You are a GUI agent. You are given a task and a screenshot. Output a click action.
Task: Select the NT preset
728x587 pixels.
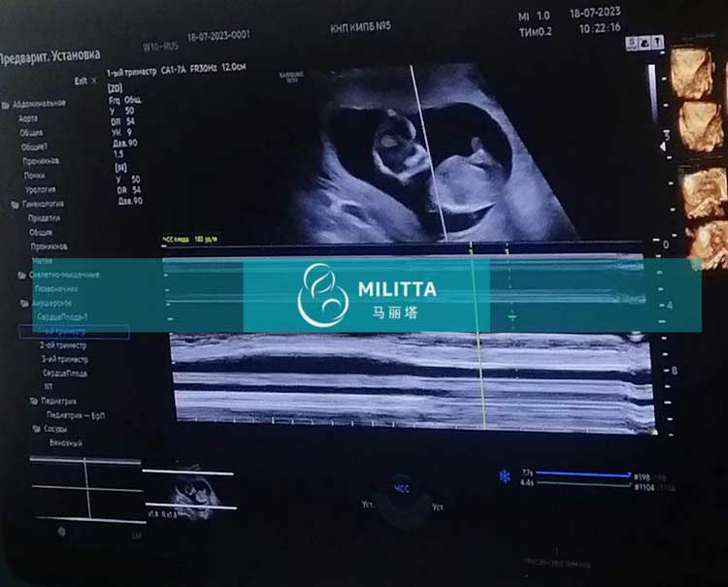(49, 386)
